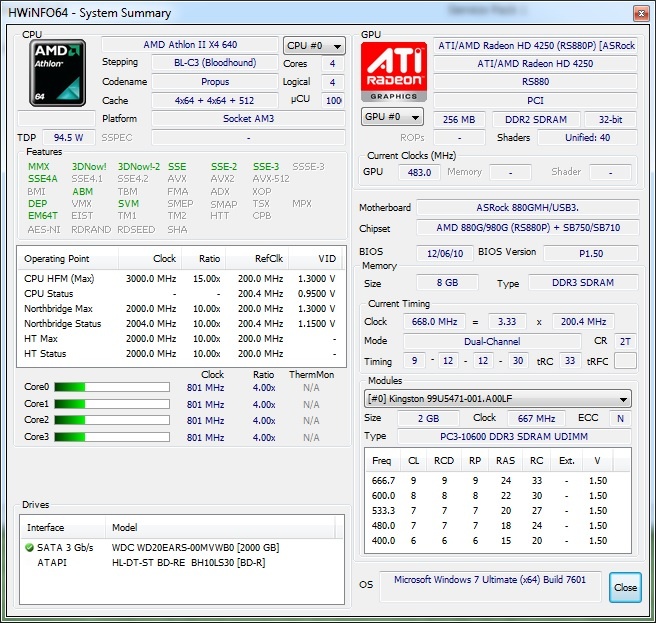Click the ASRock 880GMH/USB3 motherboard field
The height and width of the screenshot is (623, 656).
528,208
